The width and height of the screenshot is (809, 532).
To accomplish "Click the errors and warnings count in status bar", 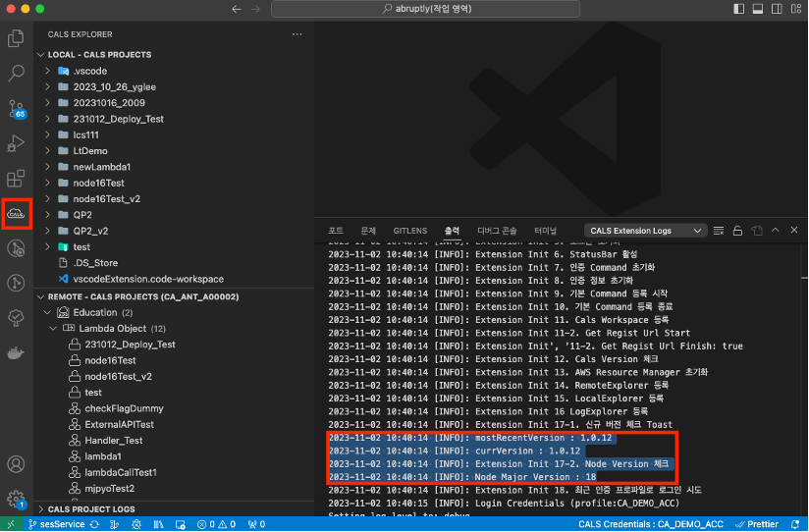I will [x=217, y=524].
